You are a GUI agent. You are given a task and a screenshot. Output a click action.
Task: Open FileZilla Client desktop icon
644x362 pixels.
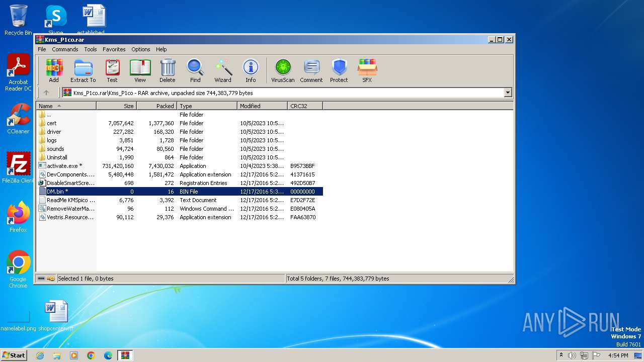18,168
